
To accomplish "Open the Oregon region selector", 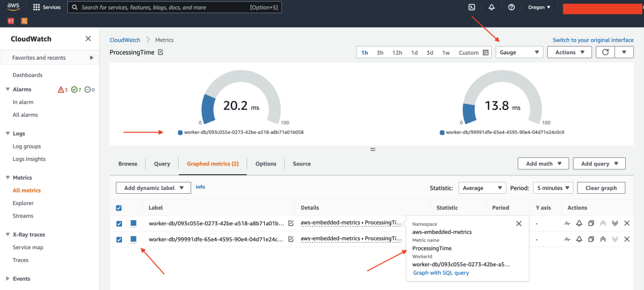I will (x=539, y=8).
